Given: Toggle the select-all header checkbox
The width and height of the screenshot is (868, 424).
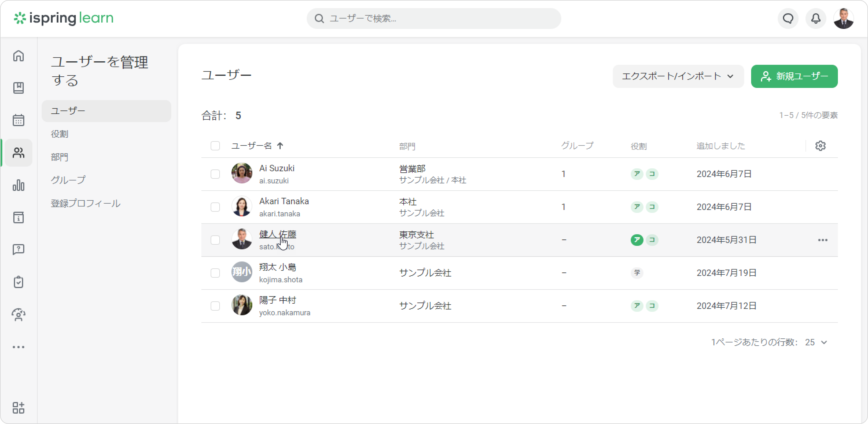Looking at the screenshot, I should point(215,146).
